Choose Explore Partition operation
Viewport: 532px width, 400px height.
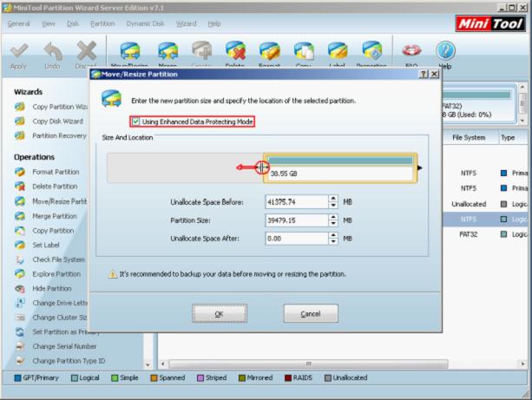(48, 274)
